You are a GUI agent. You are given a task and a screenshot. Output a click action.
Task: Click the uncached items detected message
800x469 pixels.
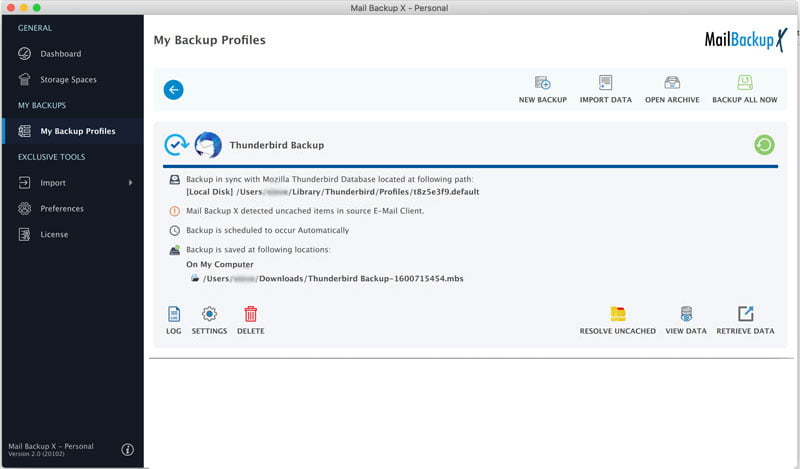coord(305,211)
